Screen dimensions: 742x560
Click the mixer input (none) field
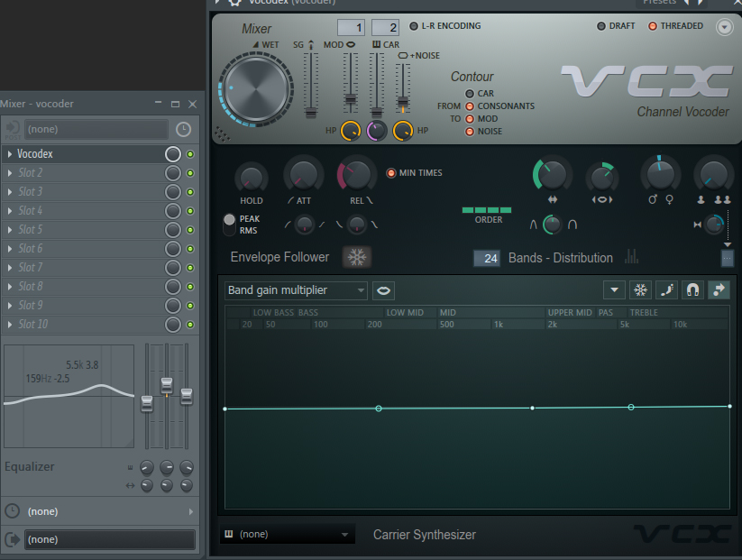(x=96, y=129)
